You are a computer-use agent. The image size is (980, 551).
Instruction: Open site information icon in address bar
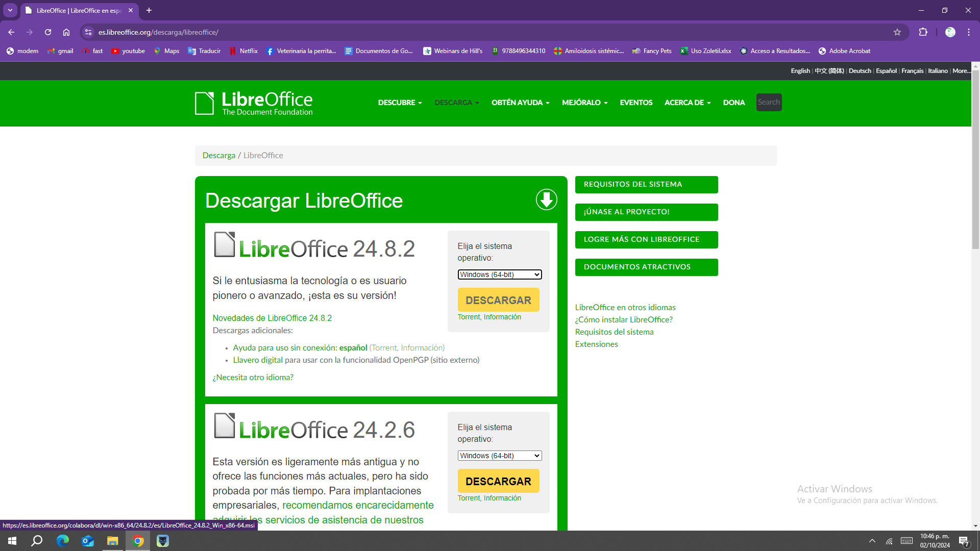(88, 32)
